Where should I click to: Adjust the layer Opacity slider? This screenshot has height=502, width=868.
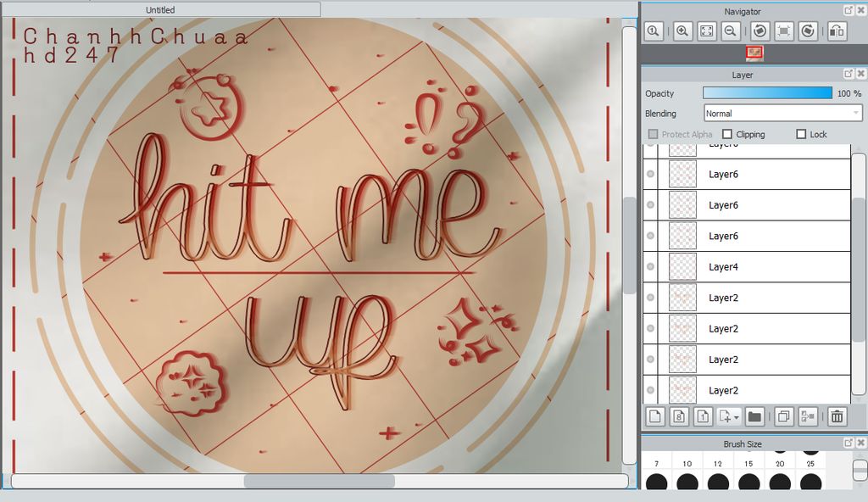pos(767,93)
